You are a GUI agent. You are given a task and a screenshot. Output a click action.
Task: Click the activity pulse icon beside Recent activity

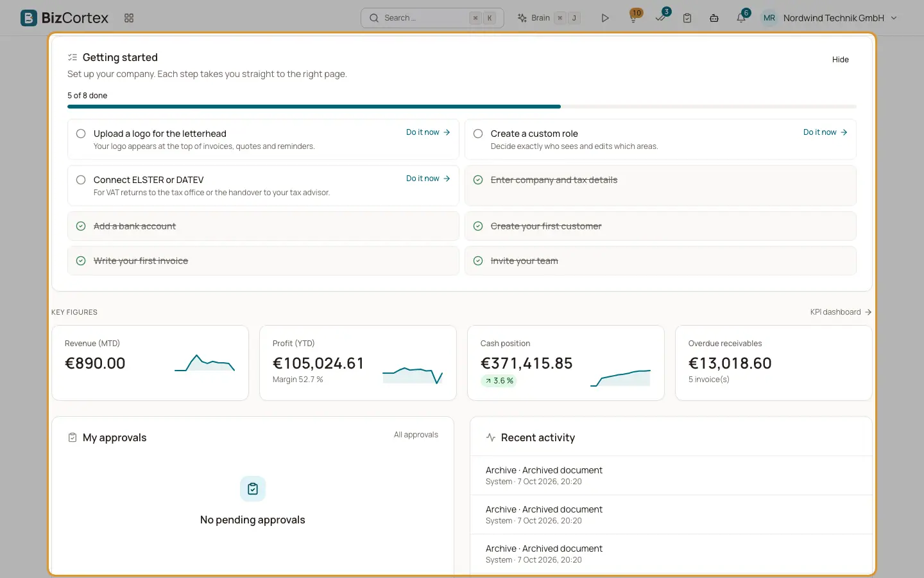pyautogui.click(x=491, y=437)
